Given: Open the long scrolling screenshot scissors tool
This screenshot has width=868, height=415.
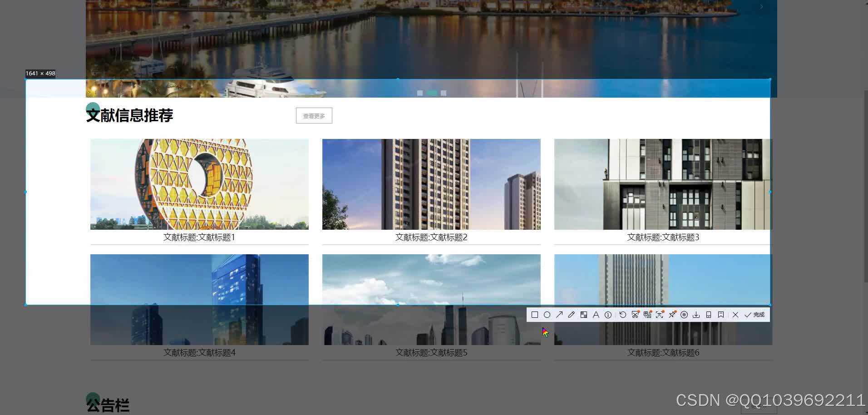Looking at the screenshot, I should tap(635, 315).
